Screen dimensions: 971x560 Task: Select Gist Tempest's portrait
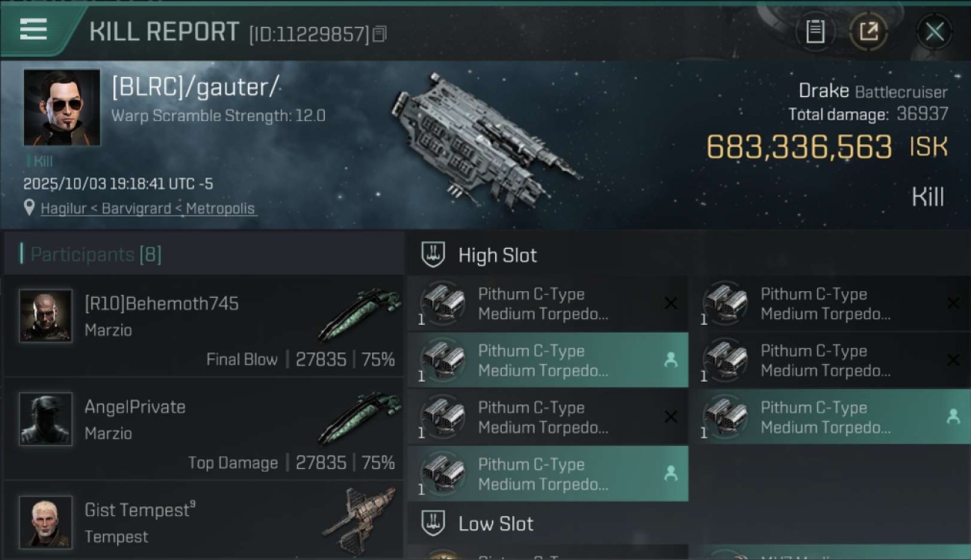click(x=46, y=522)
